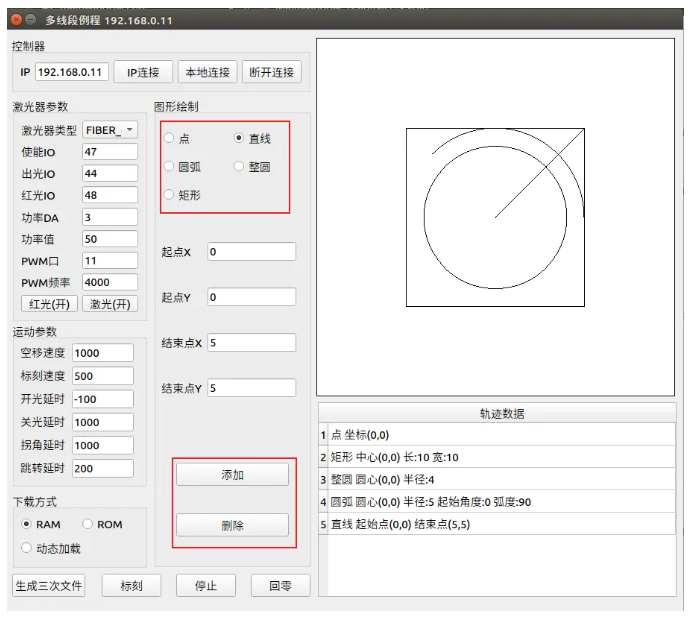Select RAM download mode
This screenshot has width=692, height=620.
point(26,524)
